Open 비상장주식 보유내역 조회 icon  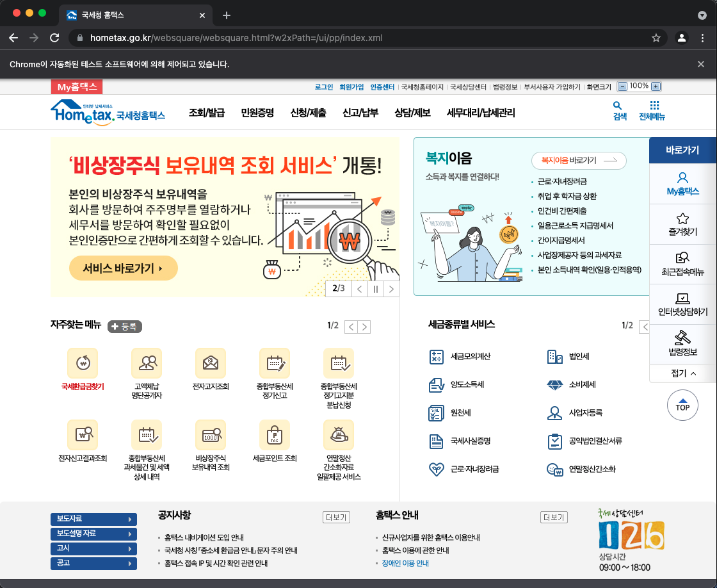pyautogui.click(x=211, y=435)
